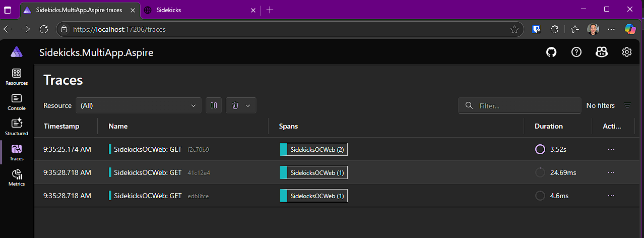The image size is (644, 238).
Task: Reload the page with the refresh button
Action: click(x=44, y=29)
